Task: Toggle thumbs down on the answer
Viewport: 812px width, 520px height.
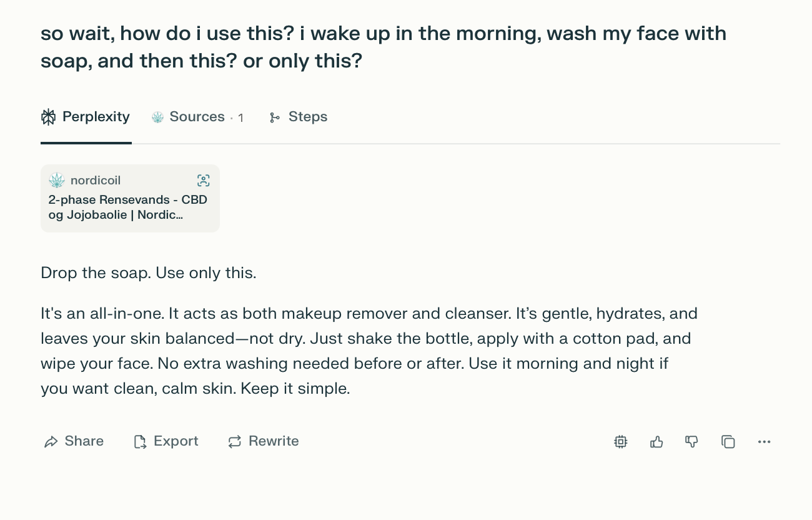Action: point(691,442)
